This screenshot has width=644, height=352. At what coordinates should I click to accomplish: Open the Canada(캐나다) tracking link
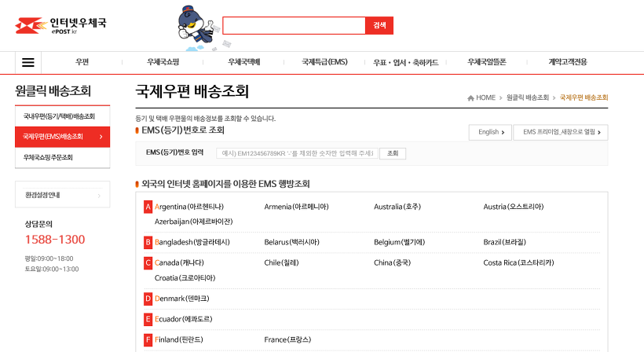(x=179, y=263)
